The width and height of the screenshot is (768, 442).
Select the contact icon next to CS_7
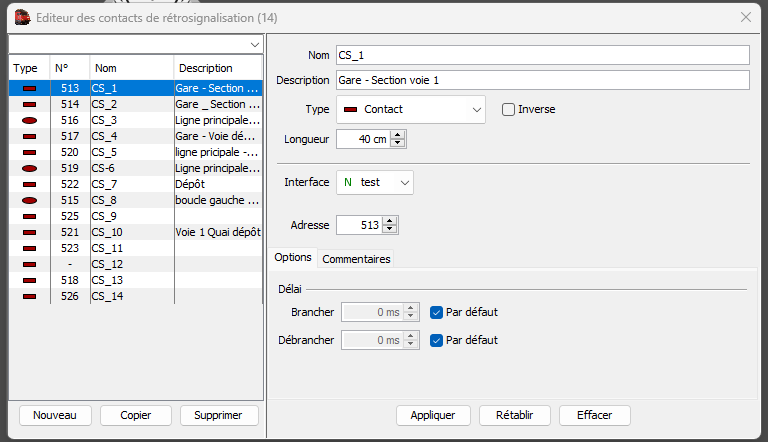29,185
